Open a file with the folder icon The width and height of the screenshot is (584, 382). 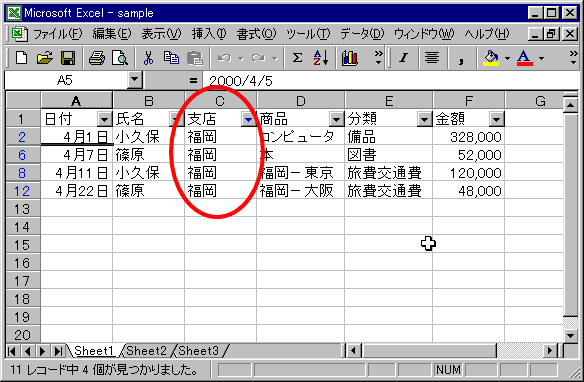[x=44, y=58]
